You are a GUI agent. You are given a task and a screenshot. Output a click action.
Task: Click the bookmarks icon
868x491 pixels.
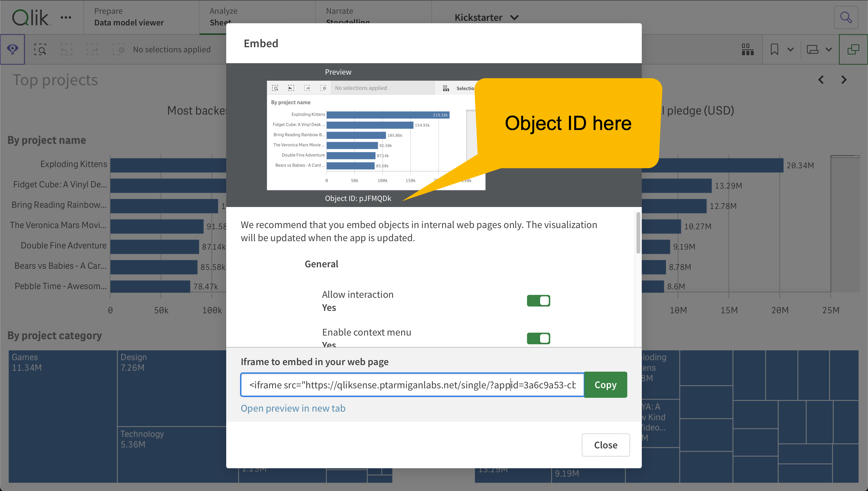coord(775,49)
